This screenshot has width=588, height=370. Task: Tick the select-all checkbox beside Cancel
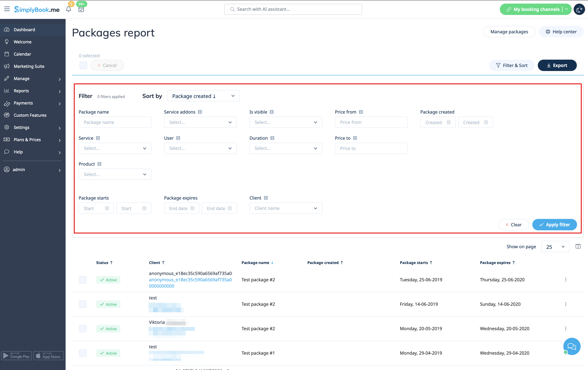(83, 65)
